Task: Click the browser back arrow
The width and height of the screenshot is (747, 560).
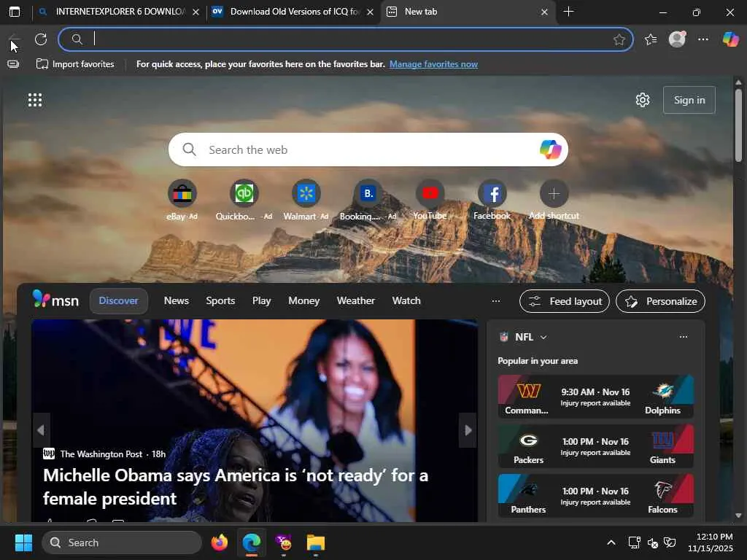Action: tap(15, 39)
